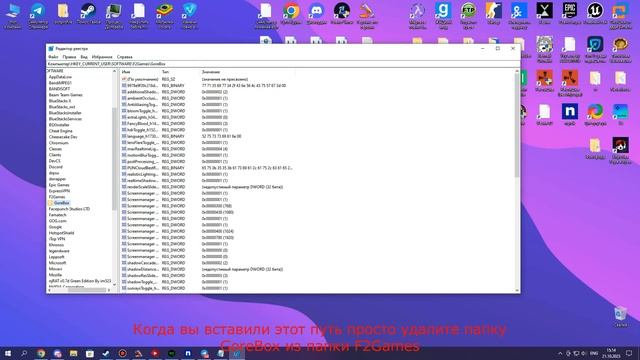
Task: Select the bloomToggle value entry
Action: (140, 111)
